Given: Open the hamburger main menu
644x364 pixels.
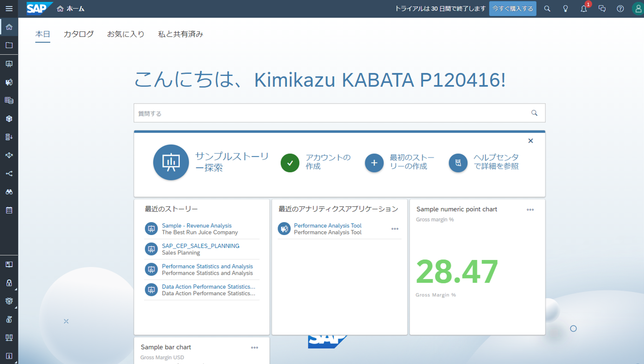Looking at the screenshot, I should pyautogui.click(x=9, y=9).
